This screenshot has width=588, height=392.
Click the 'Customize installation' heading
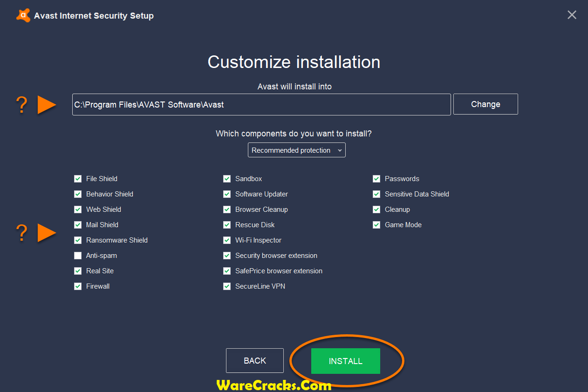coord(294,62)
